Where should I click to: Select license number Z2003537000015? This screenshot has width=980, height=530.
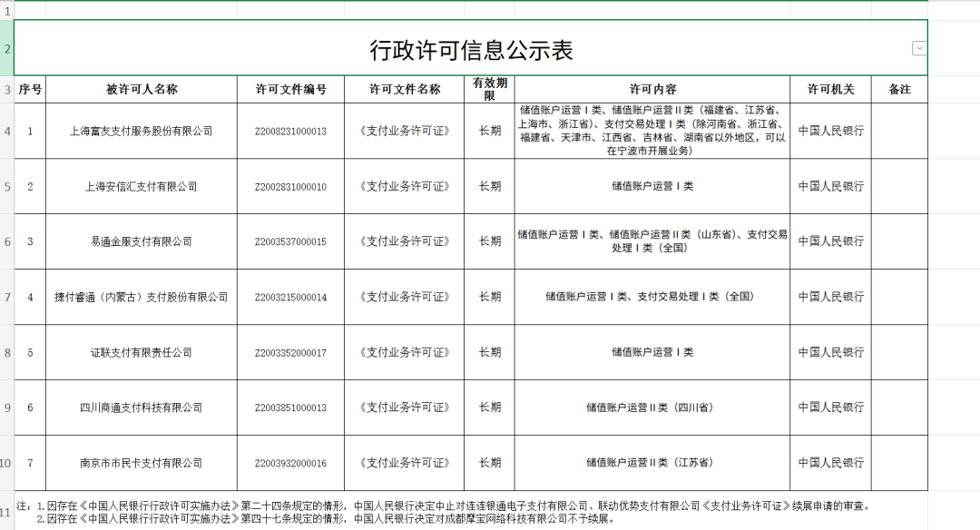tap(290, 241)
